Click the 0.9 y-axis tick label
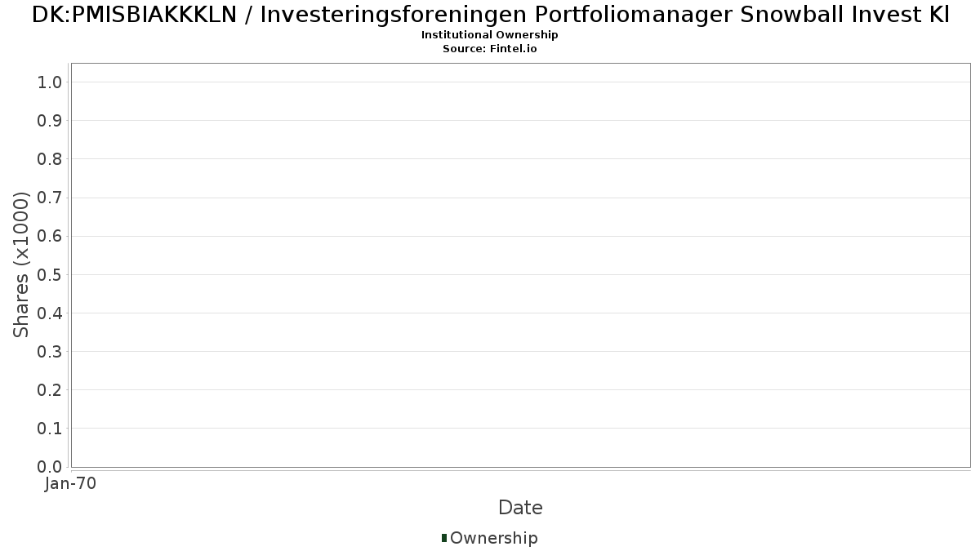 50,120
